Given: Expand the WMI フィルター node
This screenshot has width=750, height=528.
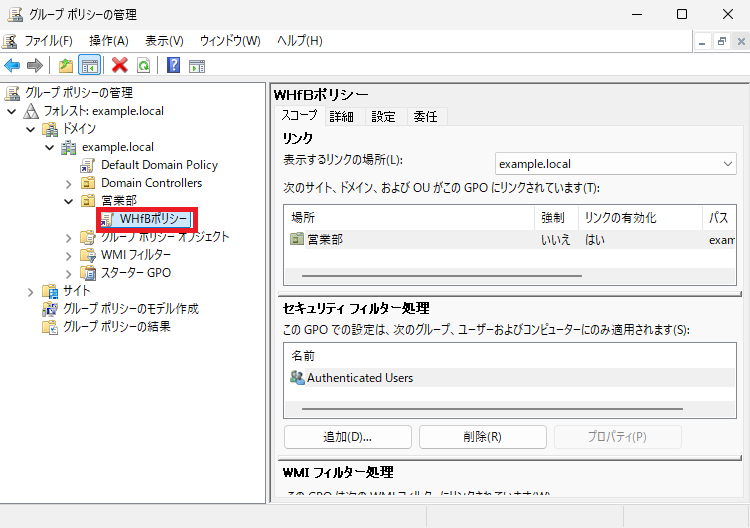Looking at the screenshot, I should pyautogui.click(x=68, y=256).
